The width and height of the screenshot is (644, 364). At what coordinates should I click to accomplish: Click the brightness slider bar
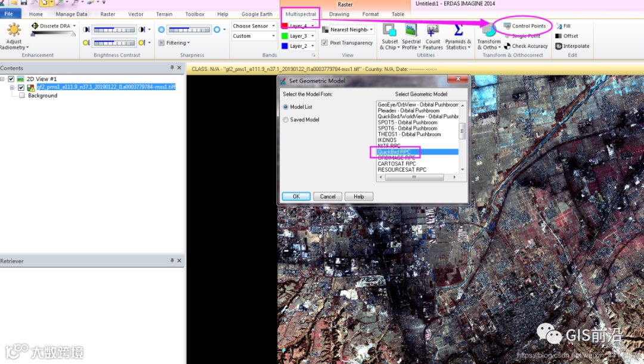tap(114, 43)
